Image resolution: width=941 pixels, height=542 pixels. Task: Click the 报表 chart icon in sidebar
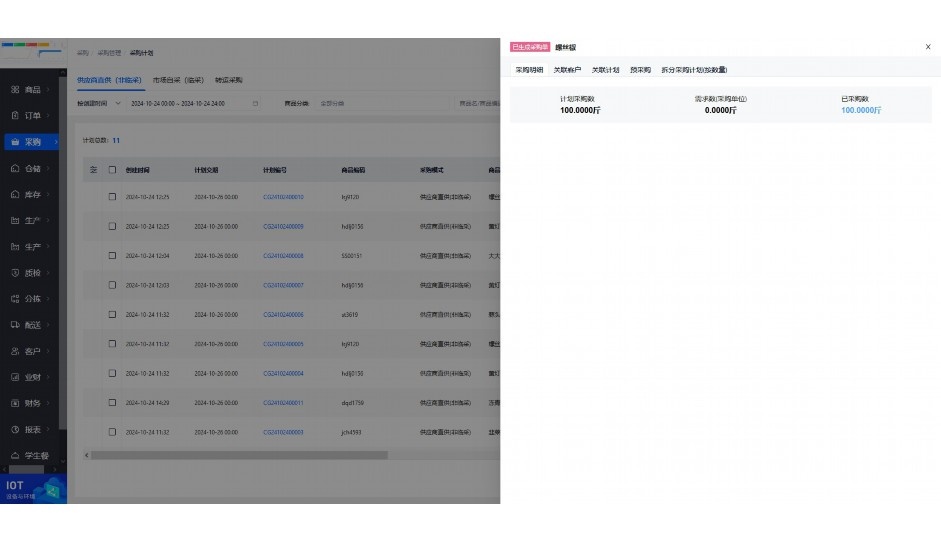point(15,430)
